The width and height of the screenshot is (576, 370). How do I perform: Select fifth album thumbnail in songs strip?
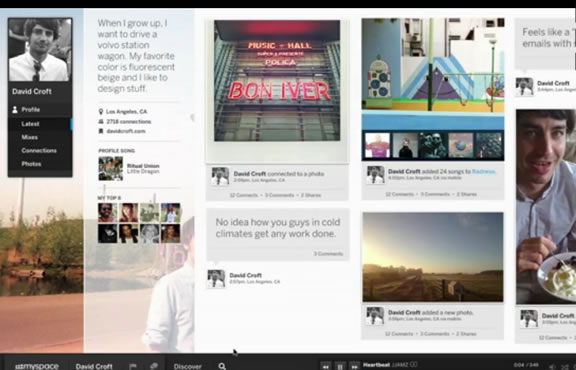[x=489, y=146]
